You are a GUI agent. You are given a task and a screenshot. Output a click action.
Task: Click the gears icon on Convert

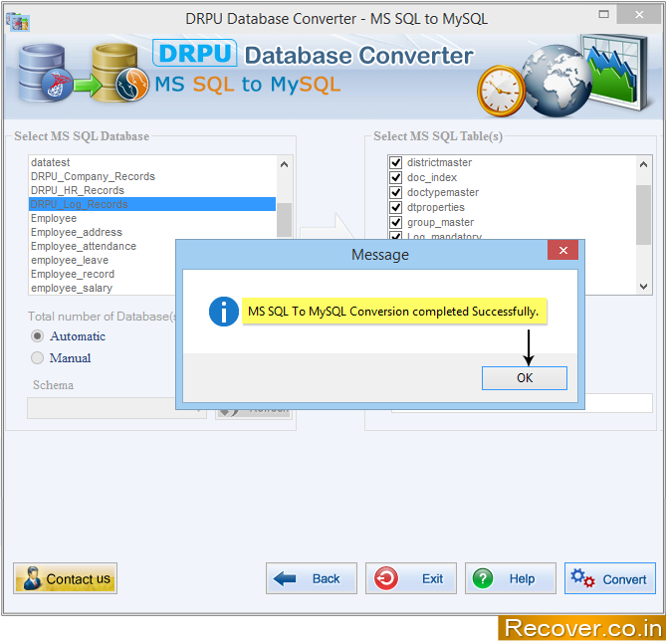point(582,578)
